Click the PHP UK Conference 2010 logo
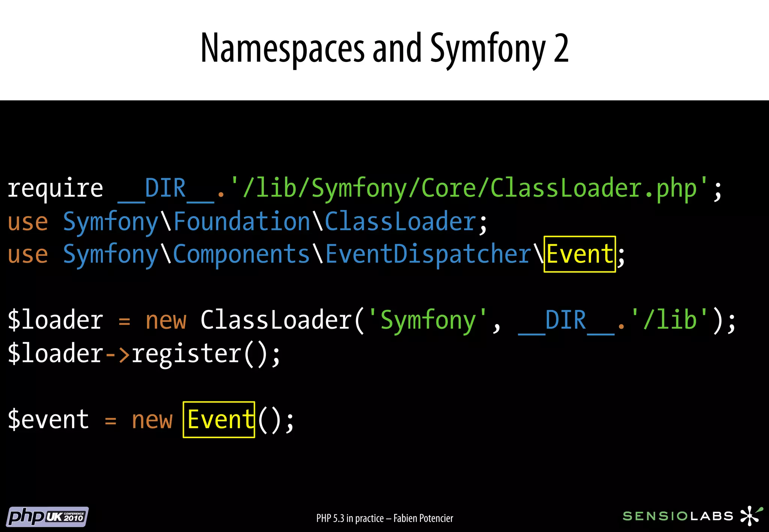The image size is (769, 532). pos(48,517)
